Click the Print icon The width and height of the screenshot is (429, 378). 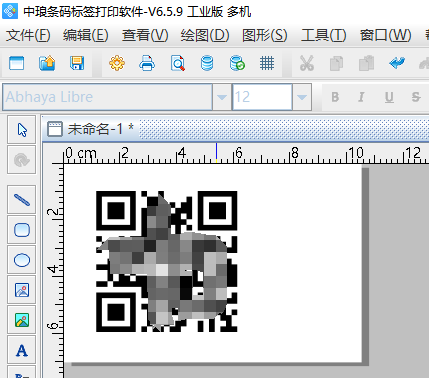pyautogui.click(x=147, y=63)
